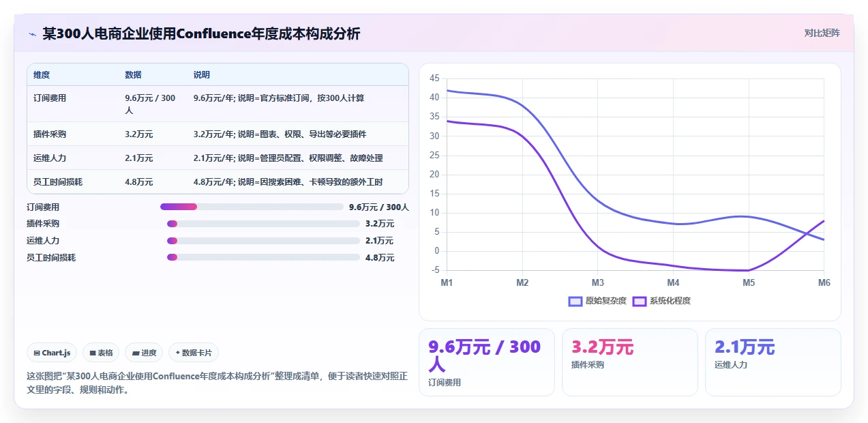Click the 插件采购 cell in the table
This screenshot has width=868, height=423.
point(50,134)
